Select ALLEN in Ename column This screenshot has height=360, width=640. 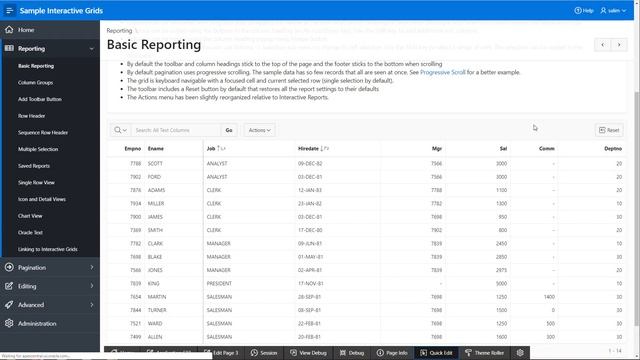click(155, 337)
